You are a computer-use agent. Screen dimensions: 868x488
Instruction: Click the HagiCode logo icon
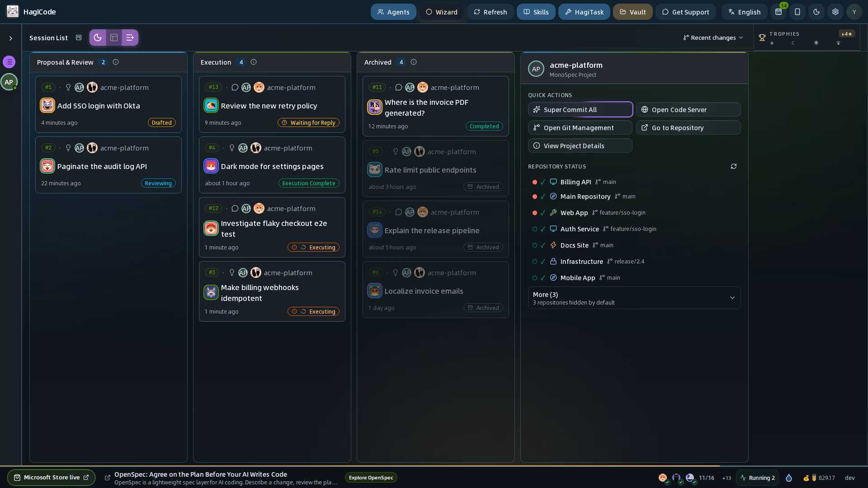click(13, 12)
